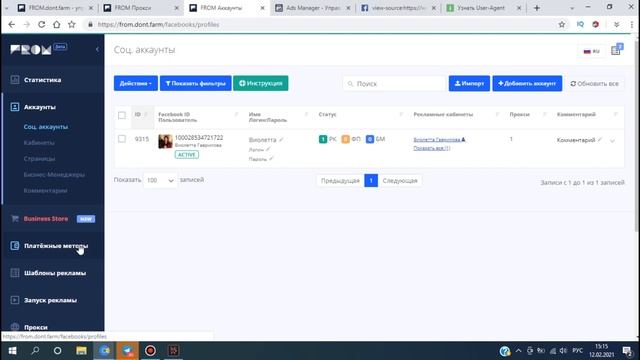640x360 pixels.
Task: Click the FROM logo
Action: pyautogui.click(x=31, y=49)
